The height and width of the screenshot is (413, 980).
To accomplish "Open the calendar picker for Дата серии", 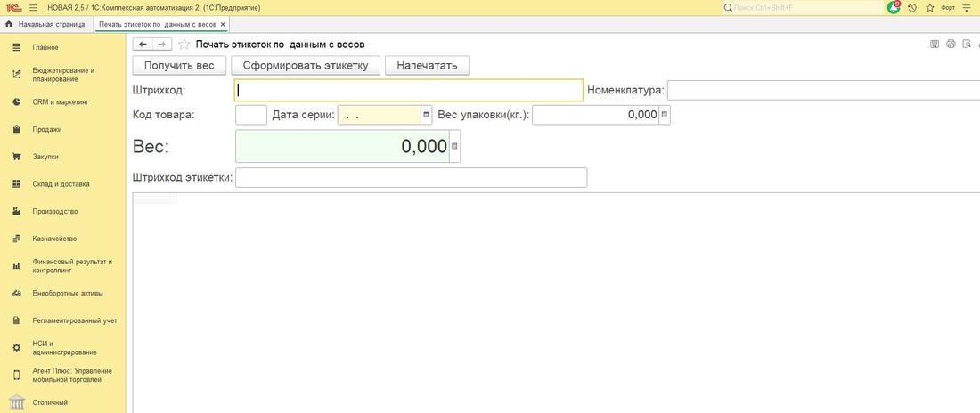I will tap(426, 115).
